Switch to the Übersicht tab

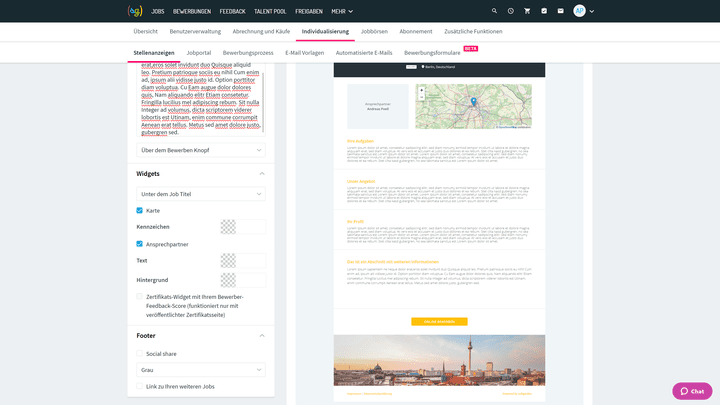tap(146, 32)
